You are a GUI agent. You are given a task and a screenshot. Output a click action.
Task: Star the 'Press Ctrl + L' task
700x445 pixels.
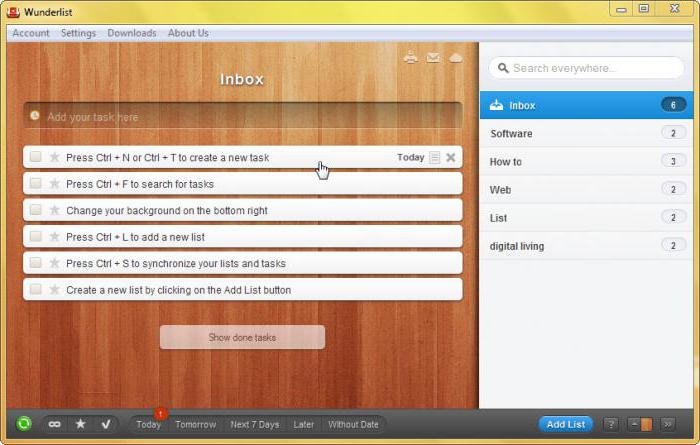pyautogui.click(x=54, y=237)
